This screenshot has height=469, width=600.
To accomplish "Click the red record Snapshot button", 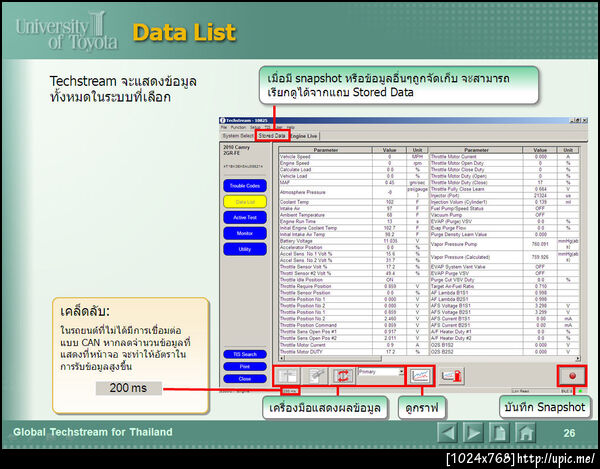I will pyautogui.click(x=572, y=376).
